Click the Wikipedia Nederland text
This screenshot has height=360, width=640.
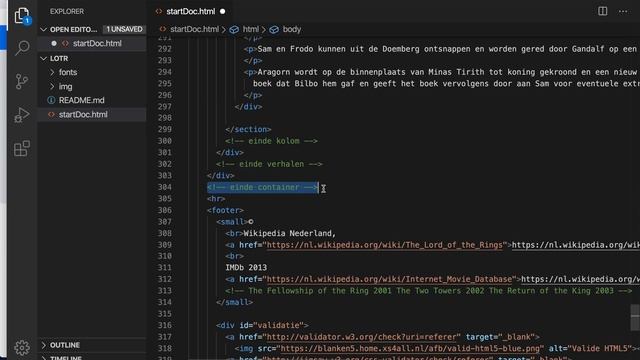click(x=289, y=233)
